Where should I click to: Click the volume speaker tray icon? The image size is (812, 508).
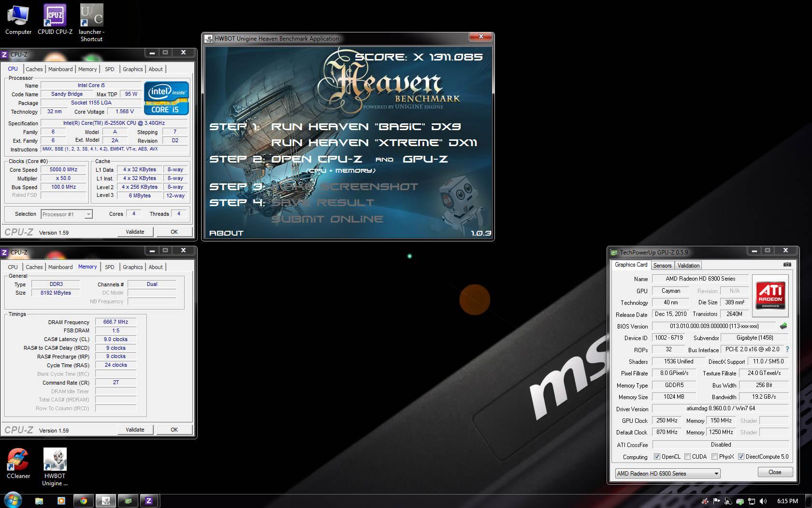[763, 501]
